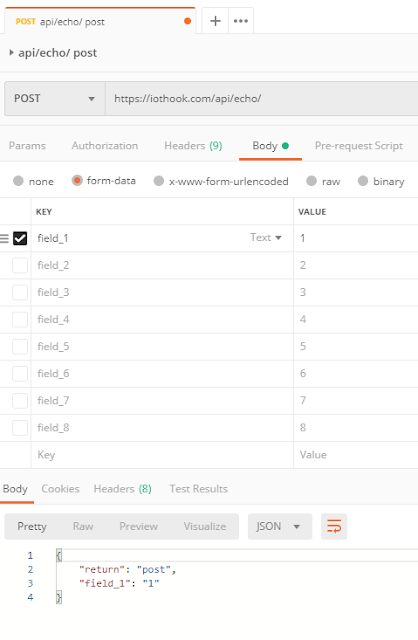Switch to the Params tab
The width and height of the screenshot is (418, 640).
(27, 146)
